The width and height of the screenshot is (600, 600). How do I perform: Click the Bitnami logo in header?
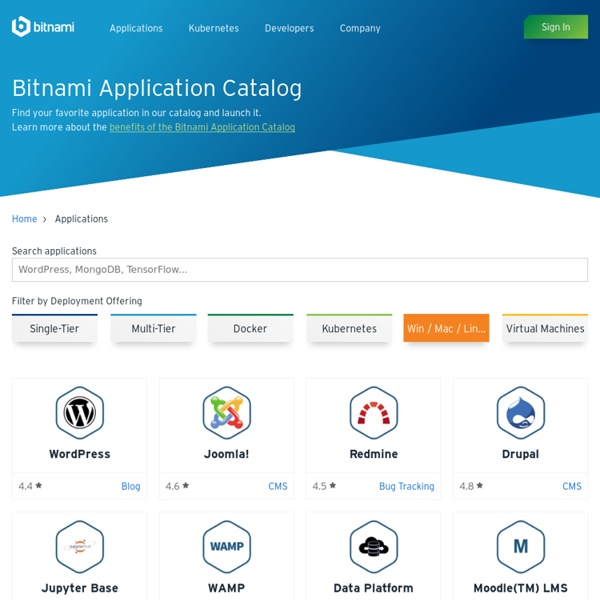point(44,27)
